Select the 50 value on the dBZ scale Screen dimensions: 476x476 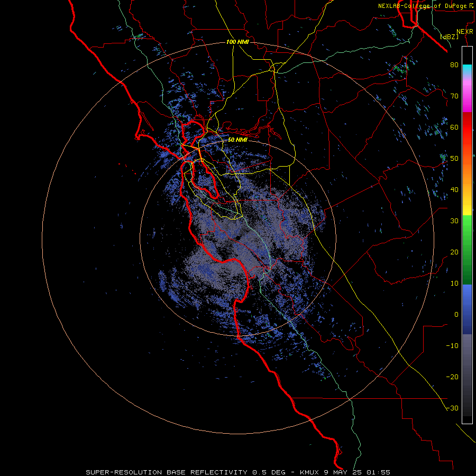[x=454, y=159]
